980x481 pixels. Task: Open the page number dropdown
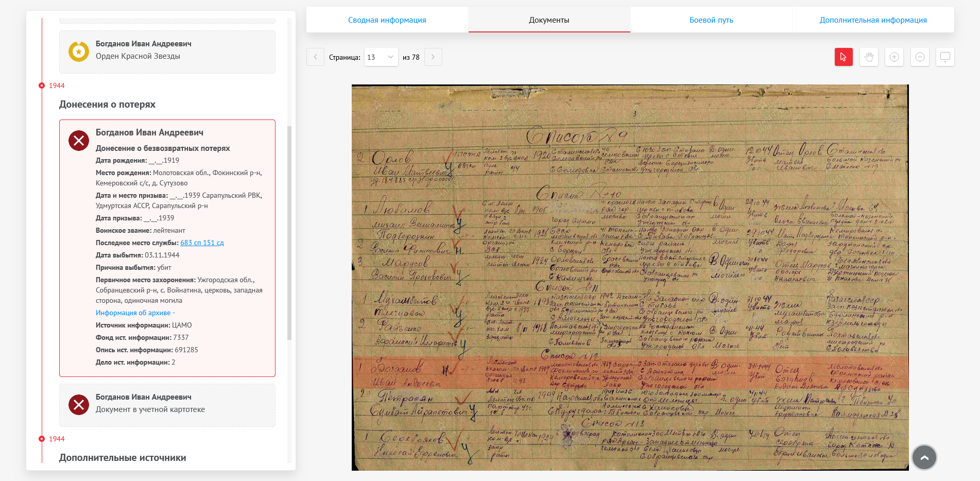click(381, 57)
